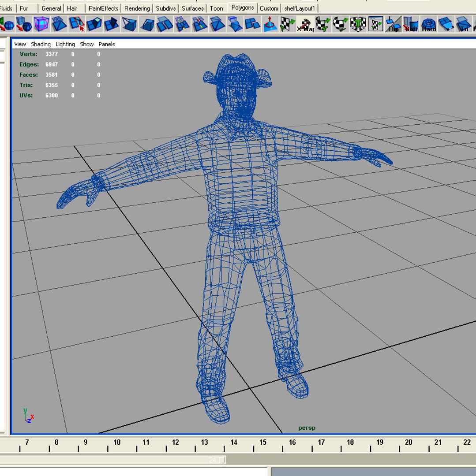
Task: Click the persp camera label
Action: coord(307,428)
